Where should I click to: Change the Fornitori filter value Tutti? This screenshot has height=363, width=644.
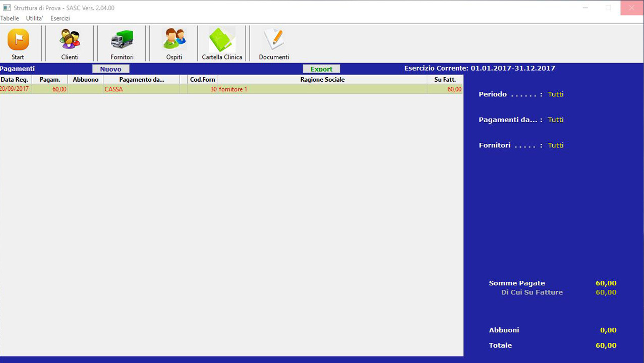click(556, 145)
